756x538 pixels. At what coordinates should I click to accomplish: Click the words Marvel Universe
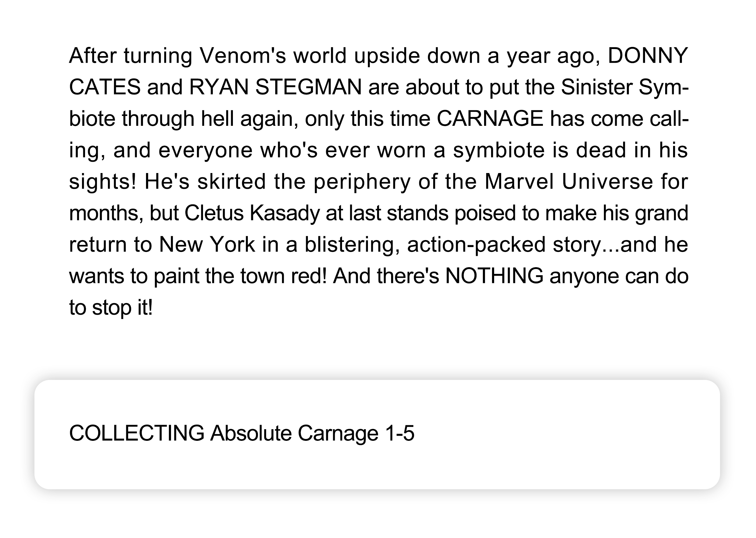pos(569,182)
